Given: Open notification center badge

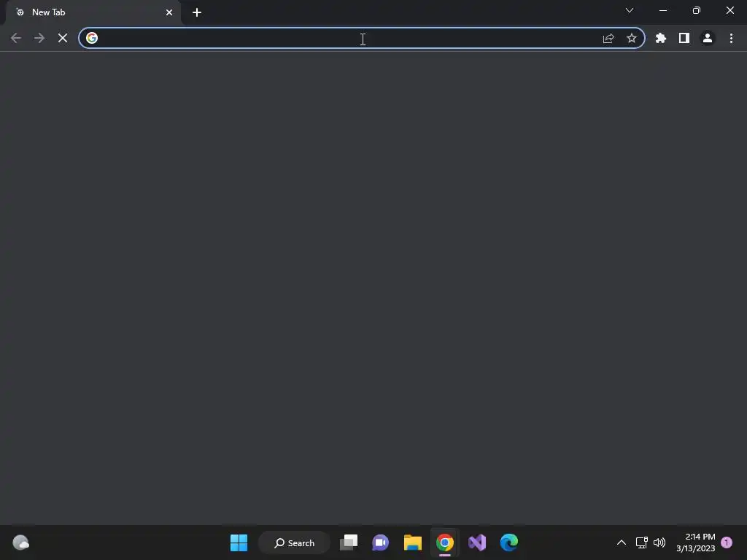Looking at the screenshot, I should click(x=727, y=542).
